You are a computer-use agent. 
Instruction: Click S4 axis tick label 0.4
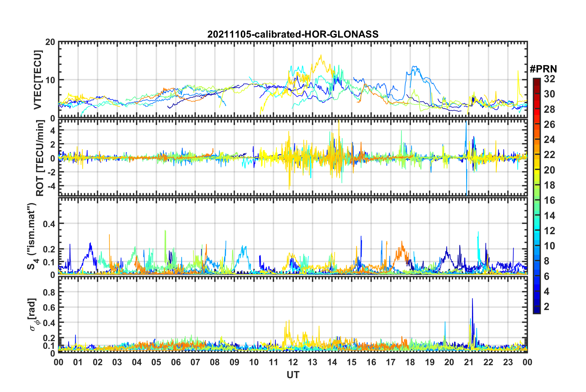49,224
